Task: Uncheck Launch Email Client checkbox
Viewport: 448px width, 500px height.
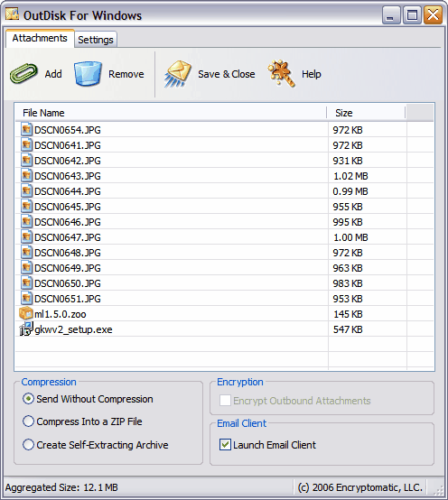Action: 225,445
